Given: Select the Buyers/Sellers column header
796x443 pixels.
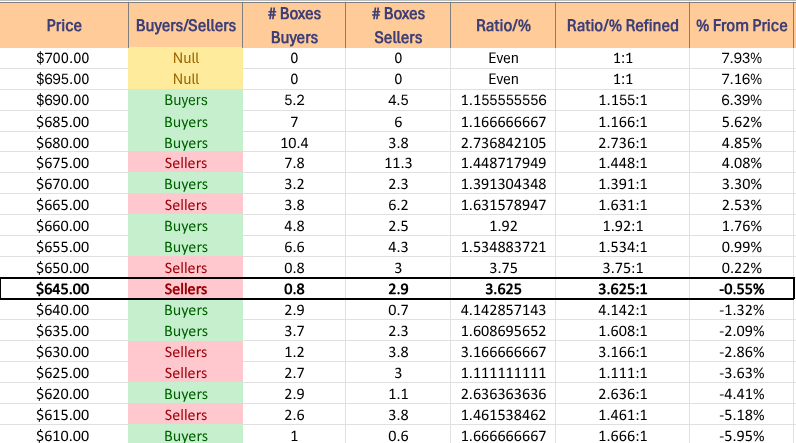Looking at the screenshot, I should coord(185,24).
